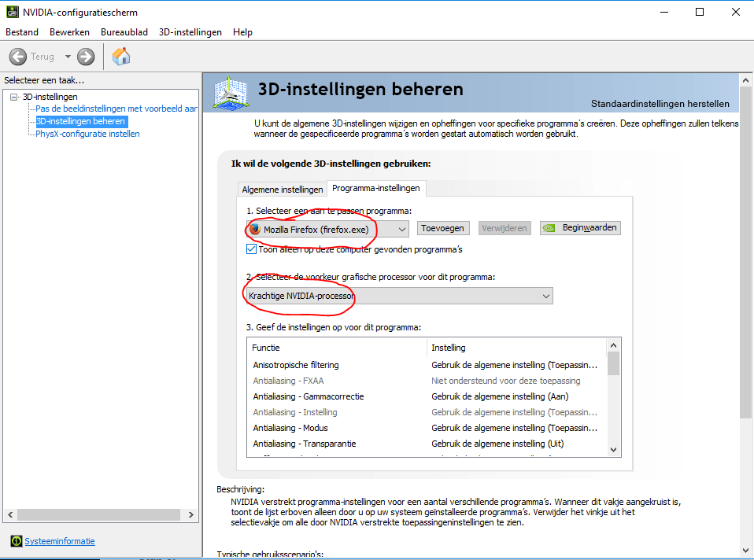
Task: Click settings list scroll up arrow
Action: 613,345
